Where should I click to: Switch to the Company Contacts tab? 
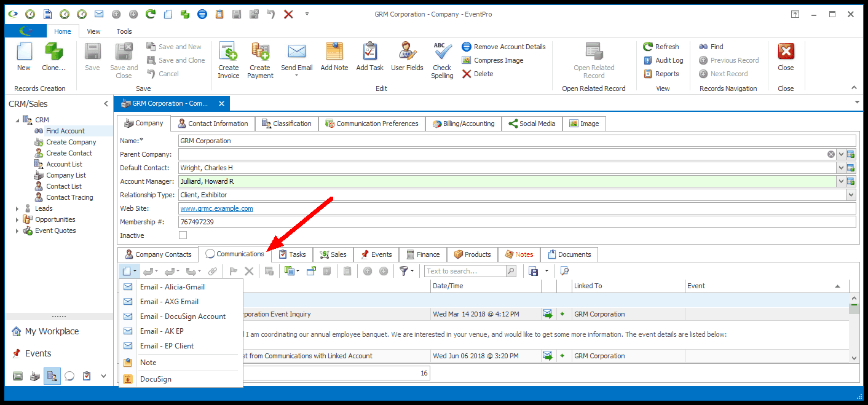[158, 254]
